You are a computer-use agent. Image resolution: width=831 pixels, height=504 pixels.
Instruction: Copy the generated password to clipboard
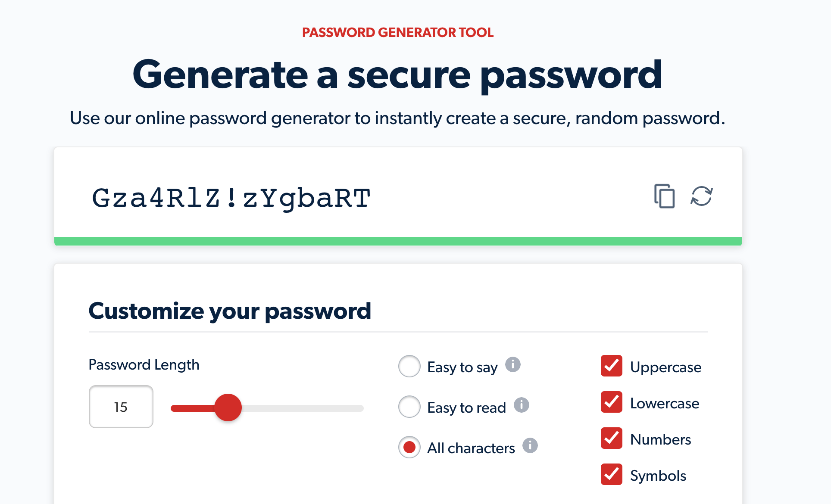pos(664,196)
